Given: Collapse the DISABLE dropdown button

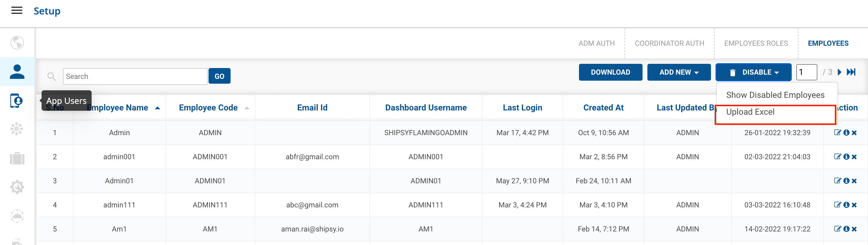Looking at the screenshot, I should [753, 72].
